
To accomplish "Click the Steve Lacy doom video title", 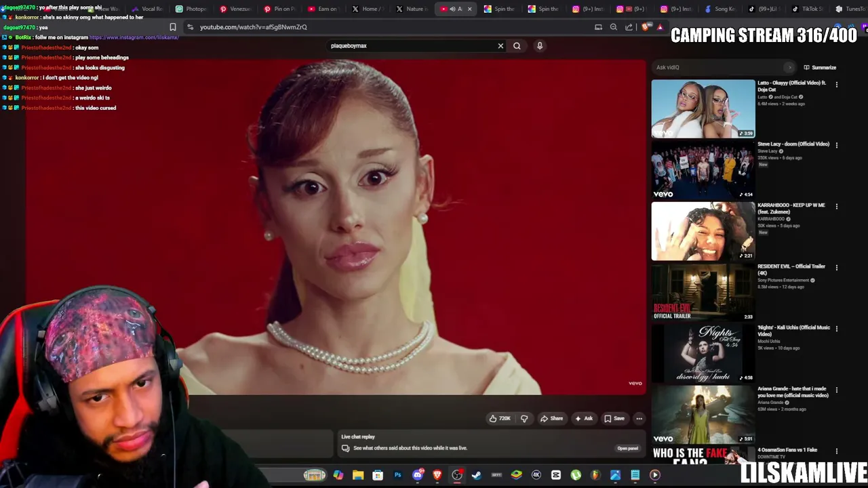I will (x=793, y=144).
